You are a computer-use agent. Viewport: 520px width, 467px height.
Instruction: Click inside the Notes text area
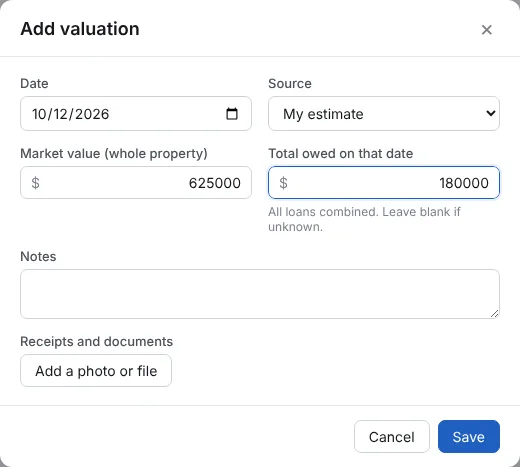[260, 294]
